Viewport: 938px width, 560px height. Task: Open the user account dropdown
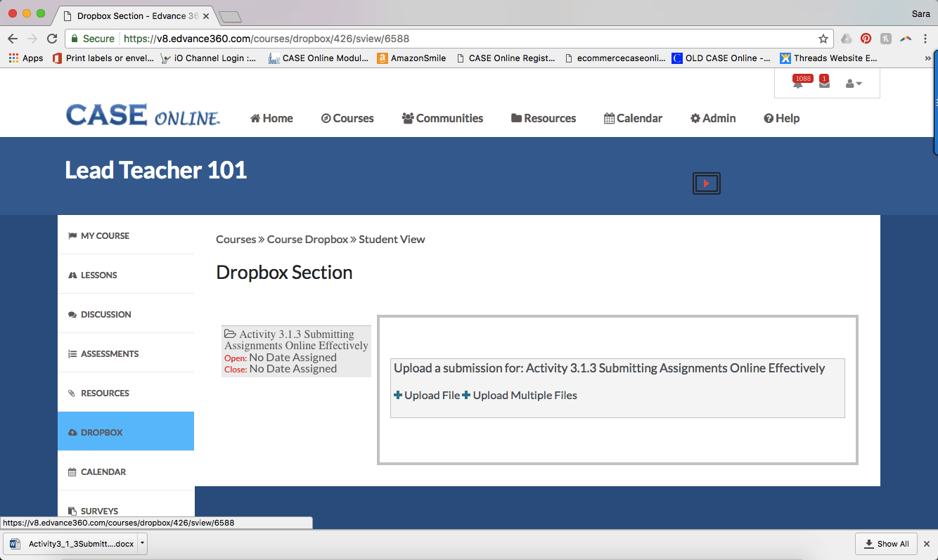point(854,84)
